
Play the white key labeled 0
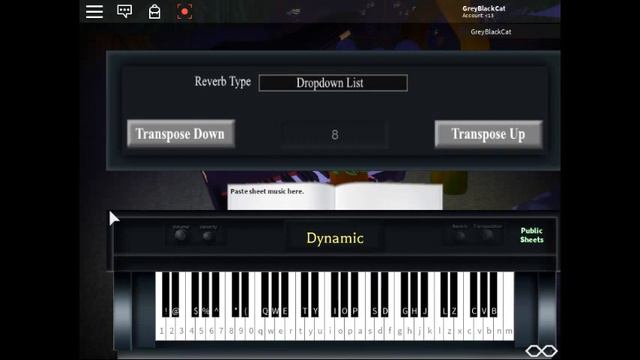(x=251, y=330)
